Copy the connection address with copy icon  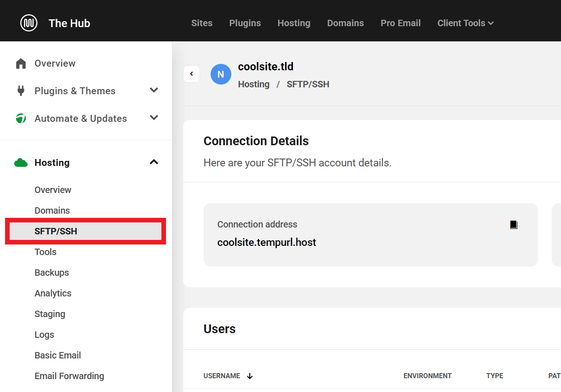click(x=514, y=225)
